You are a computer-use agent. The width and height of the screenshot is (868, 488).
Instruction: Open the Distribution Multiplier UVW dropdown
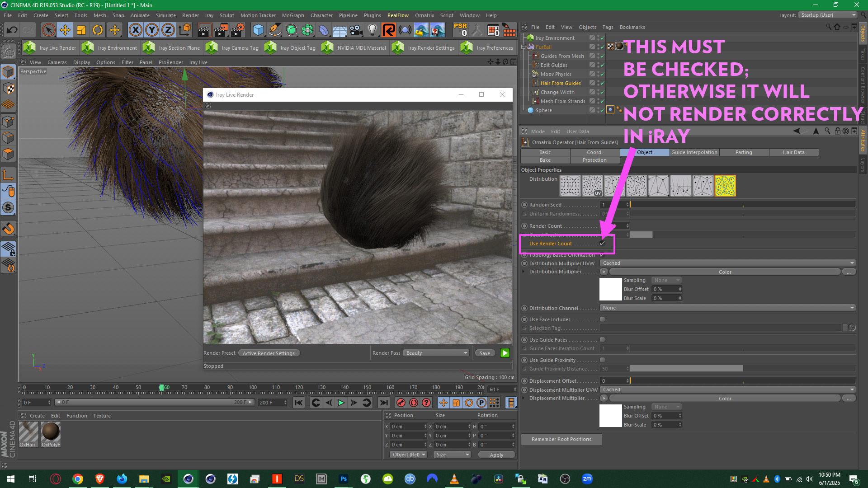(x=727, y=263)
